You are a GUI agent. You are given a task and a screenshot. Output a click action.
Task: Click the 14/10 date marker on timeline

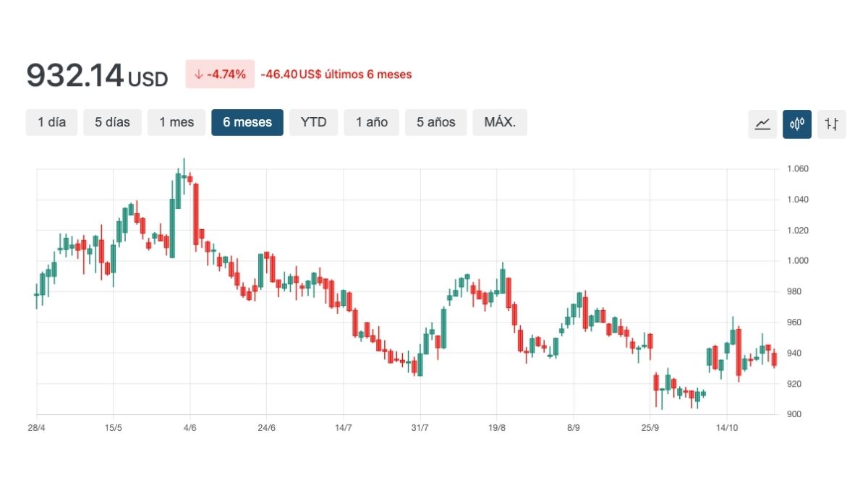coord(726,428)
